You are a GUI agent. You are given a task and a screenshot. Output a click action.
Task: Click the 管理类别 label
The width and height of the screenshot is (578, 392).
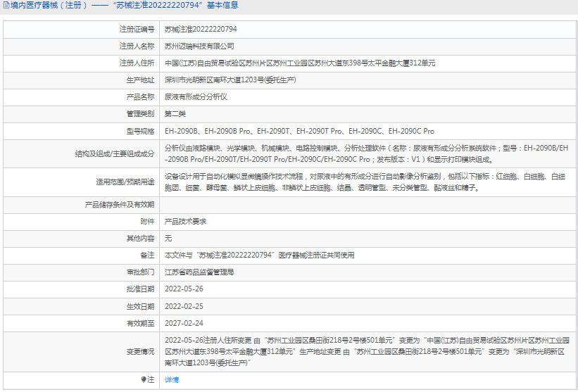coord(140,114)
